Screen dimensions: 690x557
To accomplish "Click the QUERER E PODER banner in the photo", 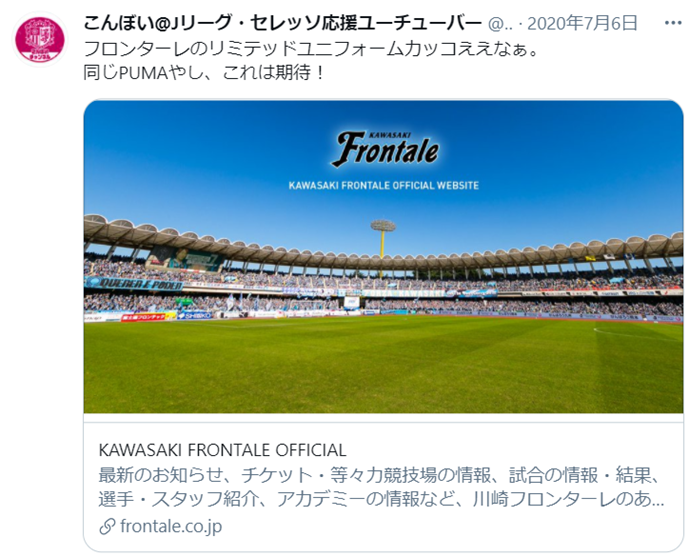I will [x=134, y=284].
